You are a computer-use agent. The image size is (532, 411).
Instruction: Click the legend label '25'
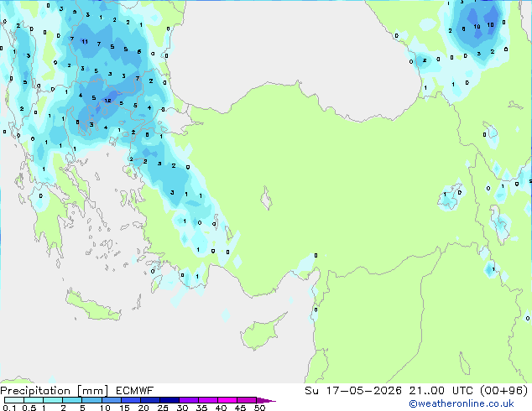pyautogui.click(x=163, y=408)
